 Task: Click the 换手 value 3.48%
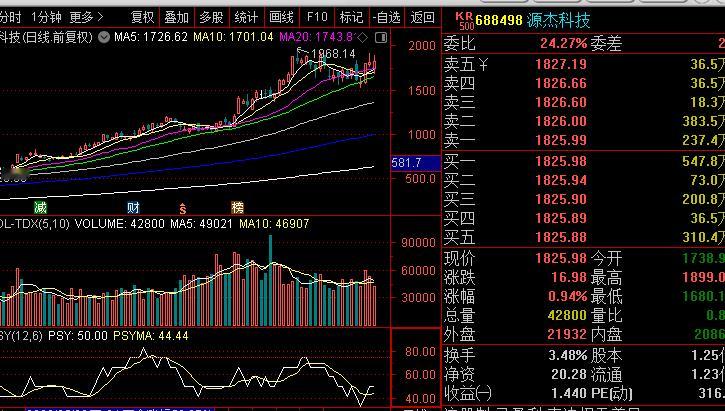pos(567,356)
